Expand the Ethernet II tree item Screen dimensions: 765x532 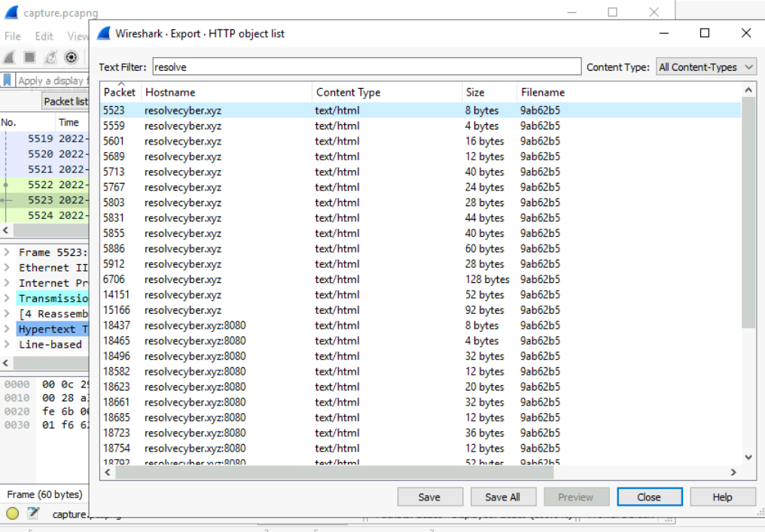pyautogui.click(x=7, y=268)
